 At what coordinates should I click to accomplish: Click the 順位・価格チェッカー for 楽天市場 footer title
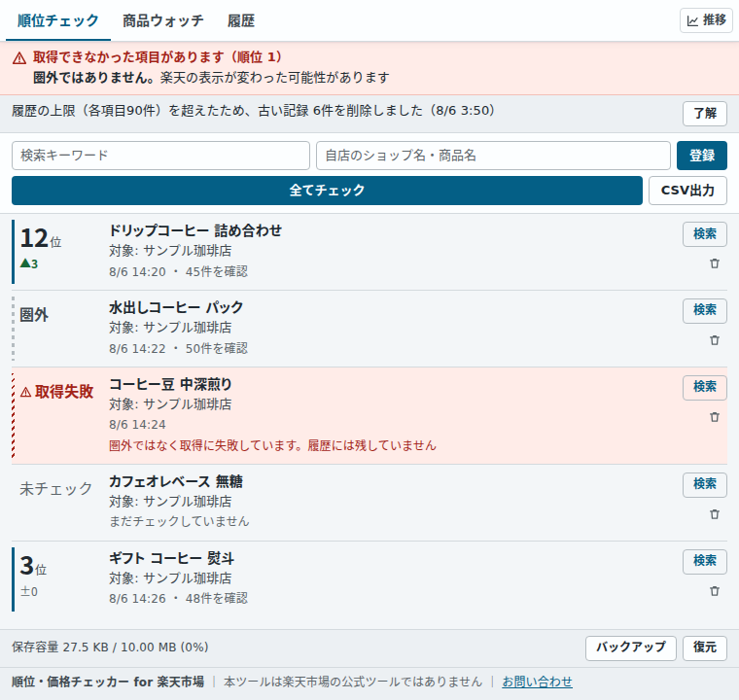tap(108, 682)
